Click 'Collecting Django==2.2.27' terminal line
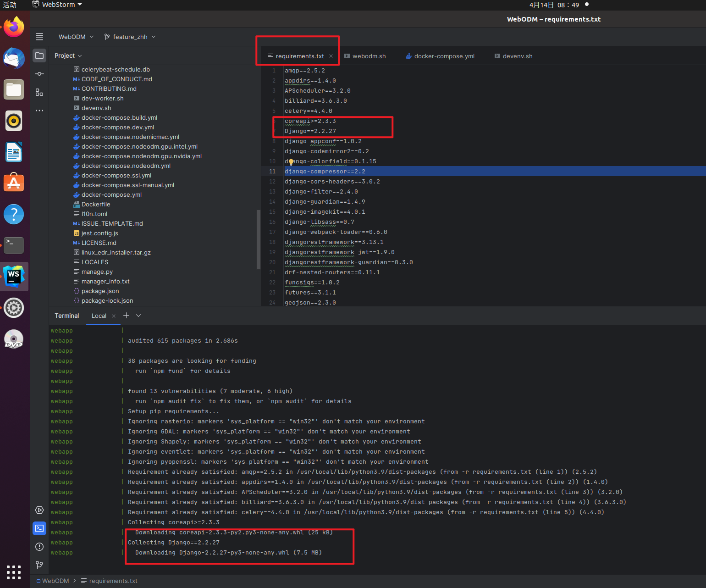This screenshot has height=588, width=706. pos(174,543)
